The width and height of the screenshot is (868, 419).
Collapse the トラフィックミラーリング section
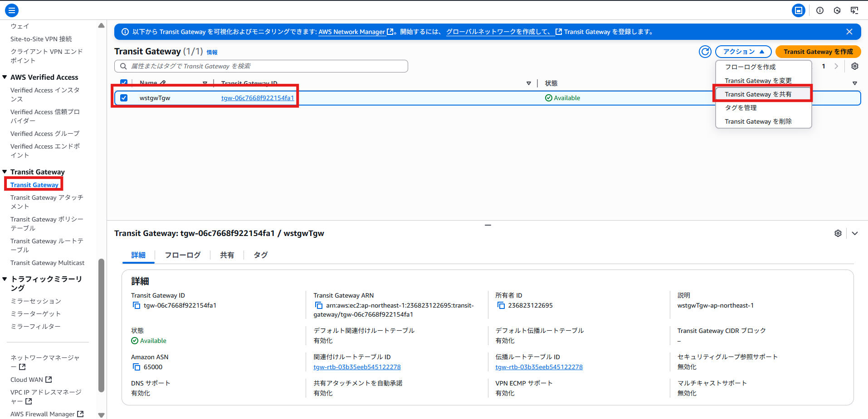click(x=5, y=279)
